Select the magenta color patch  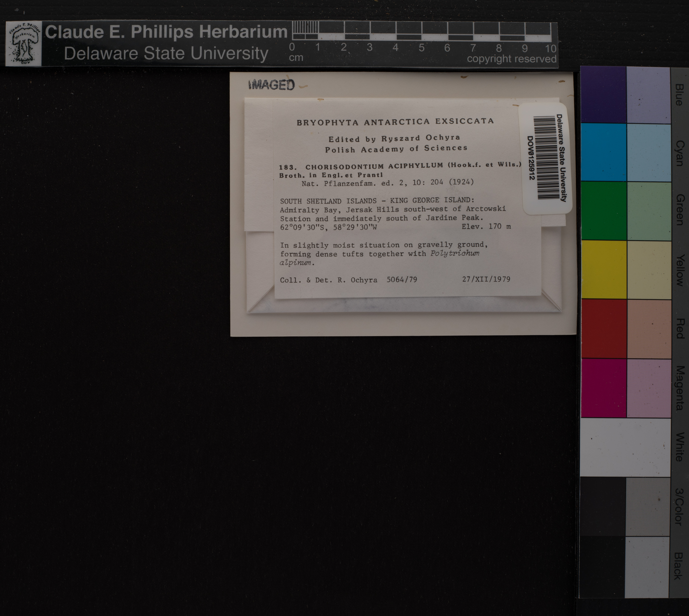pos(604,388)
